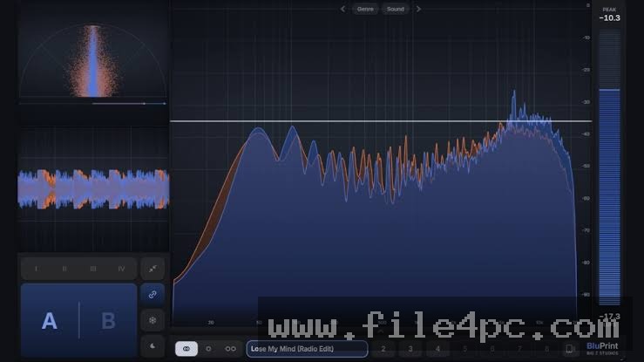644x362 pixels.
Task: Select the linked rings mode button
Action: [x=186, y=348]
